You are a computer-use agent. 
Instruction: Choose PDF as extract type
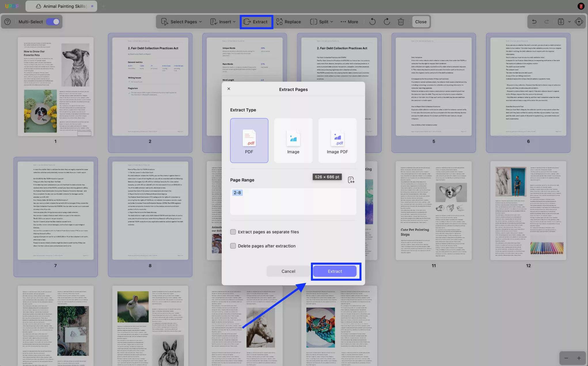pos(249,140)
